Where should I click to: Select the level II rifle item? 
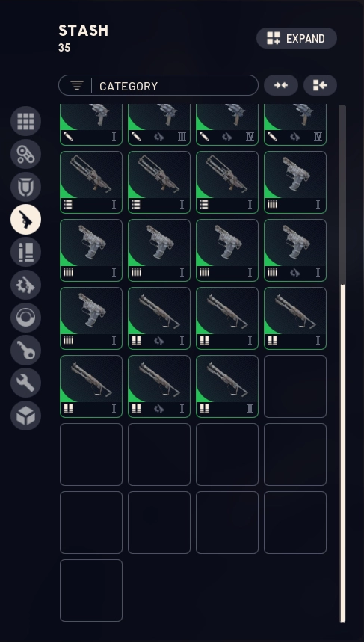click(x=226, y=386)
